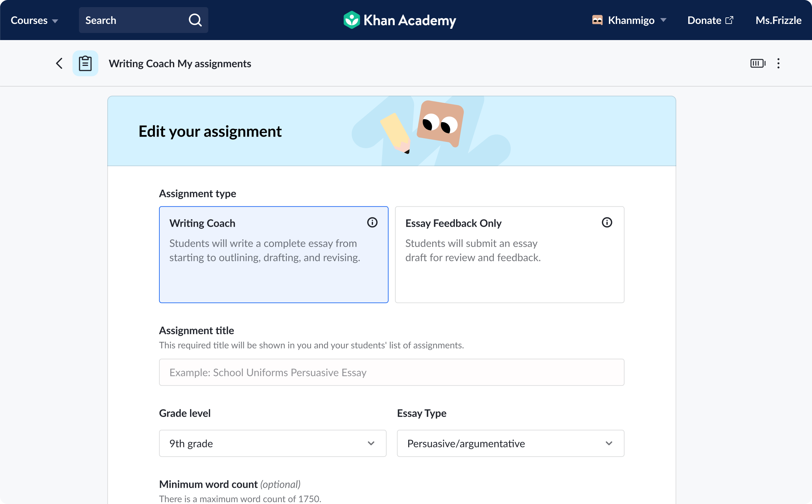Image resolution: width=812 pixels, height=504 pixels.
Task: Click the Assignment title text field
Action: pyautogui.click(x=392, y=372)
